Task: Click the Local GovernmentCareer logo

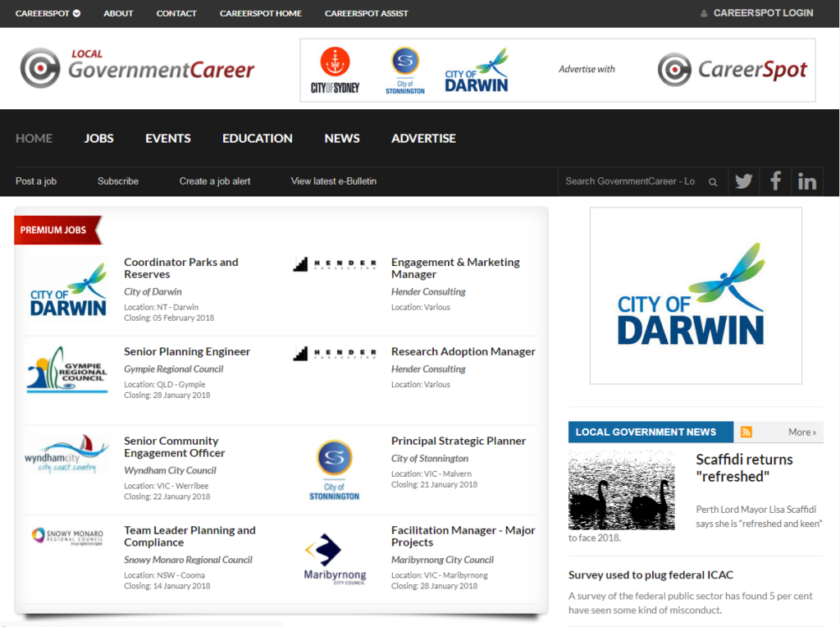Action: [x=137, y=68]
